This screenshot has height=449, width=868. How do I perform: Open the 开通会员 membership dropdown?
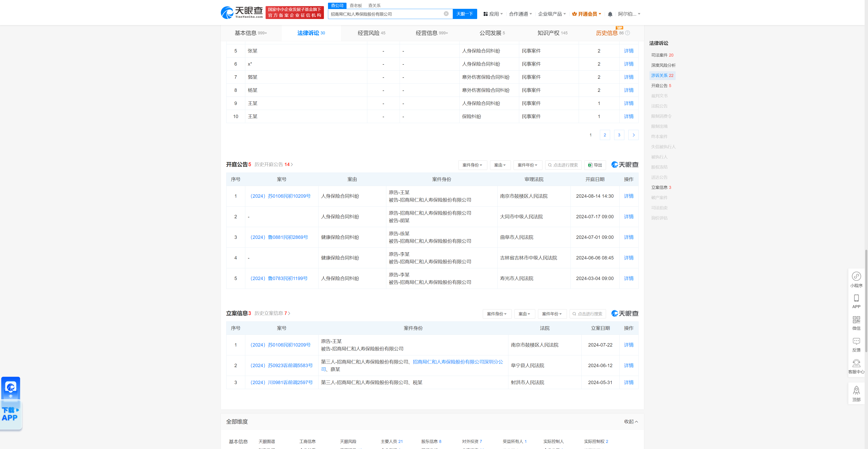(x=586, y=14)
